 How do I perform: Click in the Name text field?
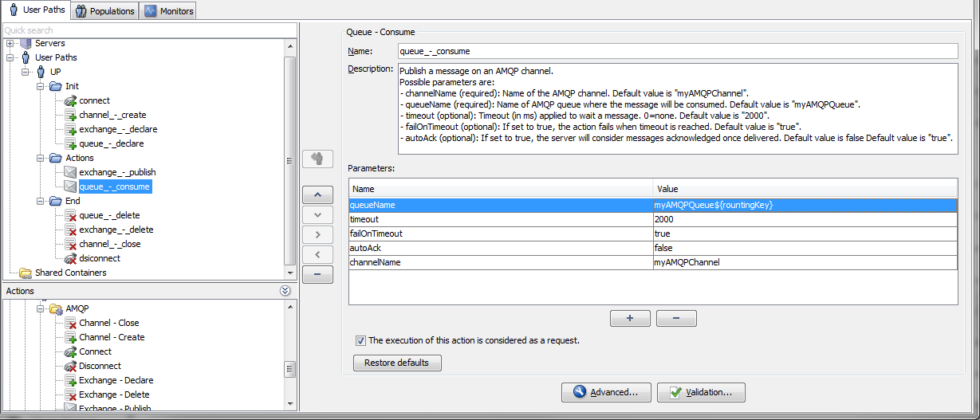tap(676, 51)
